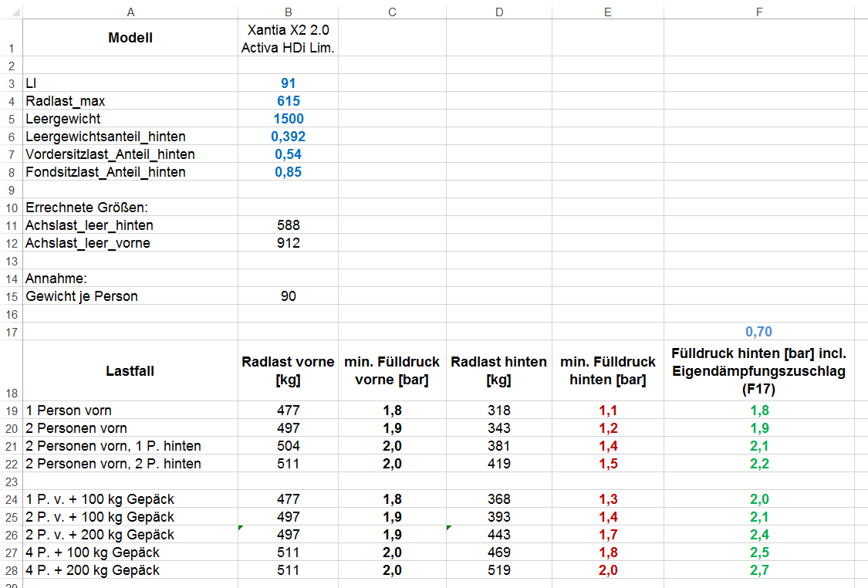Click the Radlast vorne value 504
868x588 pixels.
point(288,446)
